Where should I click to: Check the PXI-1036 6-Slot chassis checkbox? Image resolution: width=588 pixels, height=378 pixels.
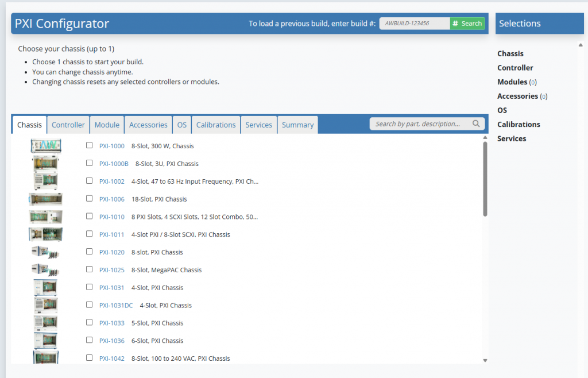pyautogui.click(x=89, y=340)
